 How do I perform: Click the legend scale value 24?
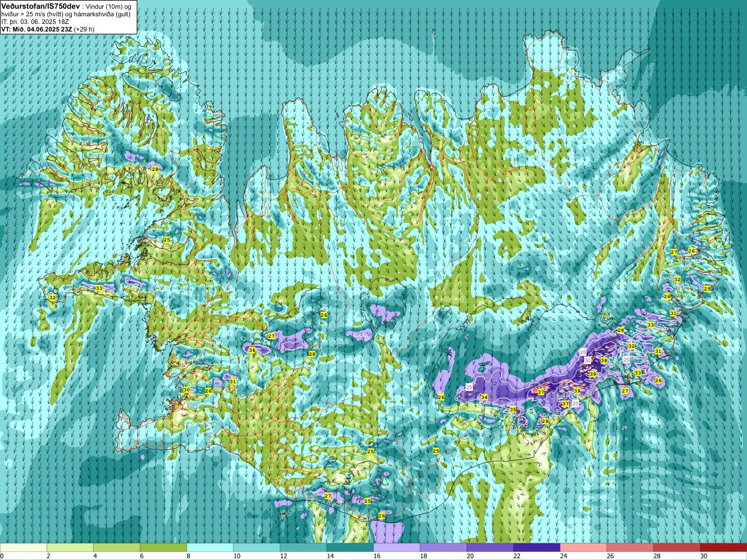click(564, 556)
